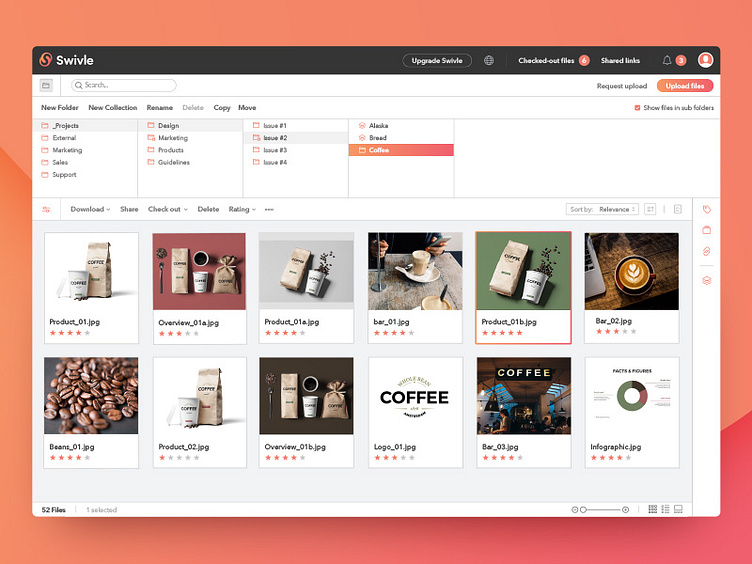Click the Overview_01b.jpg file name

(x=295, y=446)
